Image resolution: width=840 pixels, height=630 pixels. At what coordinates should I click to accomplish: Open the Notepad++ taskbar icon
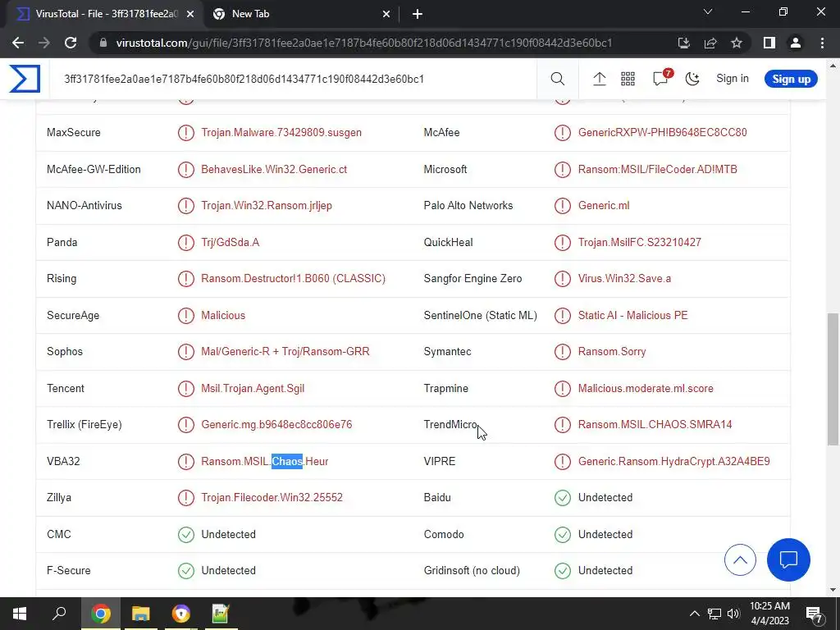[221, 614]
